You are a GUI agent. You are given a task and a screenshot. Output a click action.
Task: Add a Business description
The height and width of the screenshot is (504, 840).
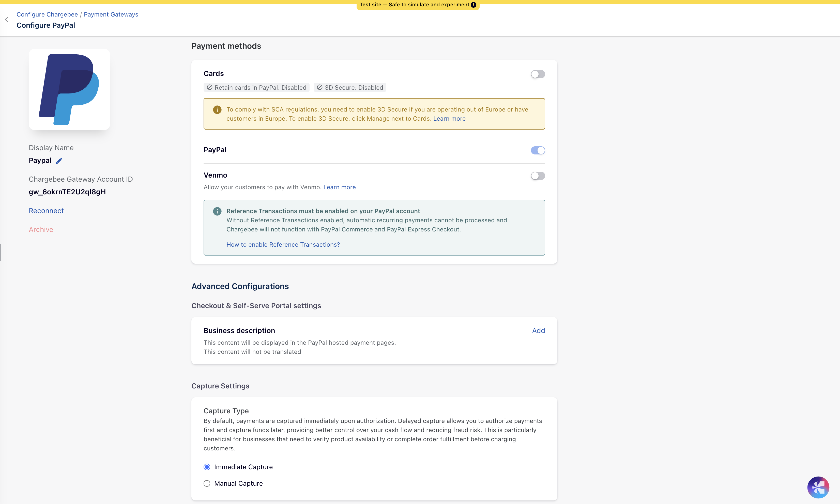click(x=538, y=330)
